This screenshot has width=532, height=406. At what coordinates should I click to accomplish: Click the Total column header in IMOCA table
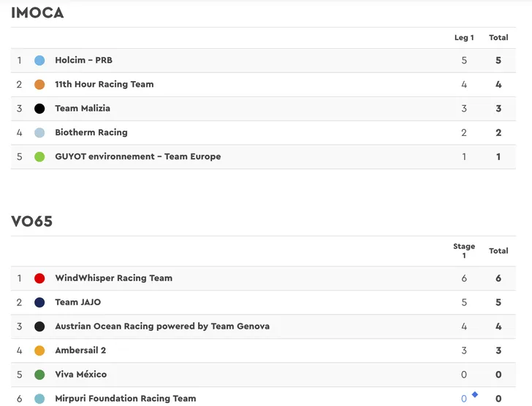pyautogui.click(x=498, y=38)
